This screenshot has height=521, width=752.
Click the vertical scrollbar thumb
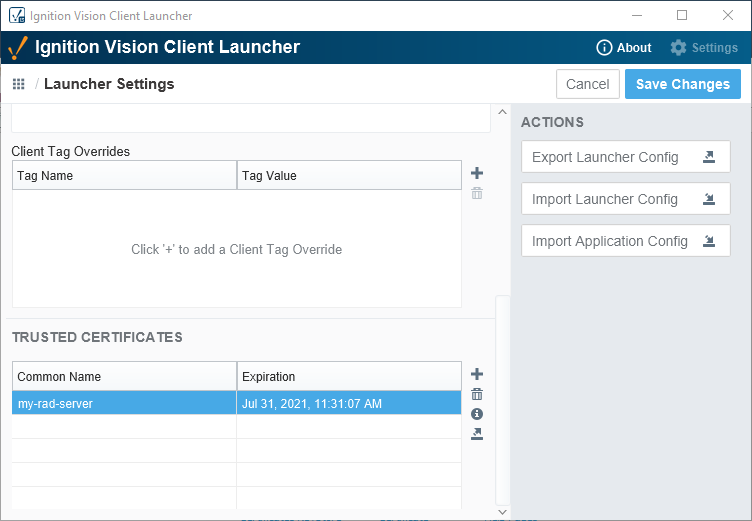pyautogui.click(x=502, y=400)
